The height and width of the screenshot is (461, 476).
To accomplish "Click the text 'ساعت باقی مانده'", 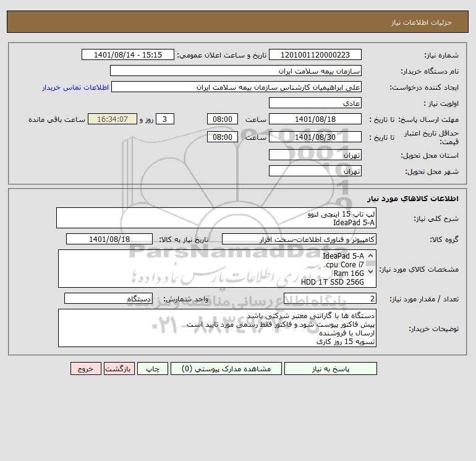I will pos(57,119).
